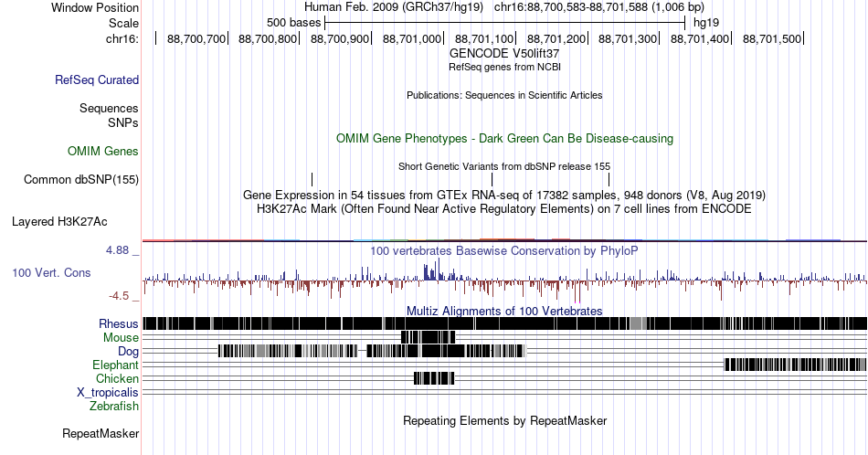The width and height of the screenshot is (868, 455).
Task: Click the RefSeq Curated track label
Action: 96,80
